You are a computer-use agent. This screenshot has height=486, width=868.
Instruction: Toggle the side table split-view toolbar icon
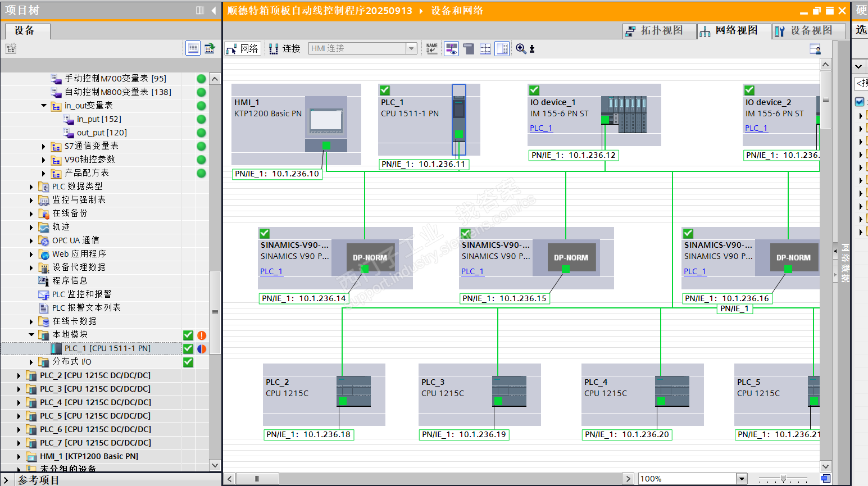502,49
